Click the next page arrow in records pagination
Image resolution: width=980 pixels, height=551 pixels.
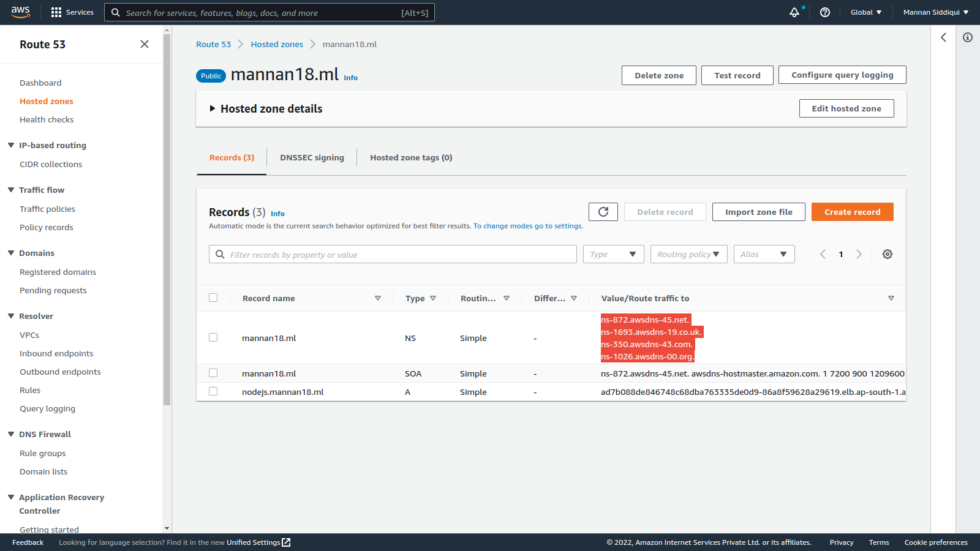(859, 253)
